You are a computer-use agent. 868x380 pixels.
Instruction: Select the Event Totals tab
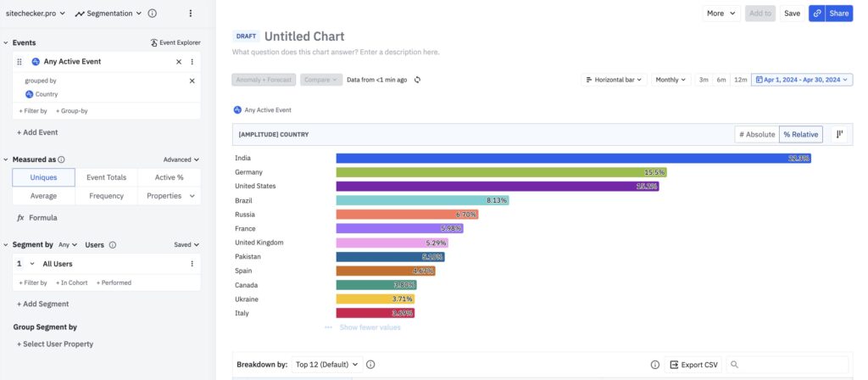coord(106,177)
